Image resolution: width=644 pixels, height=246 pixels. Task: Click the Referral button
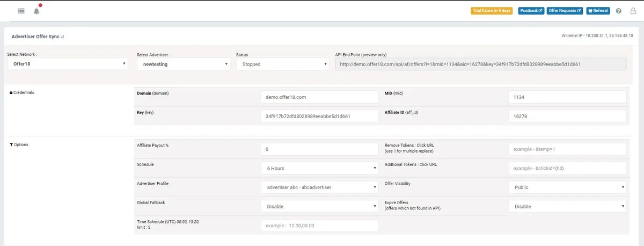coord(598,11)
